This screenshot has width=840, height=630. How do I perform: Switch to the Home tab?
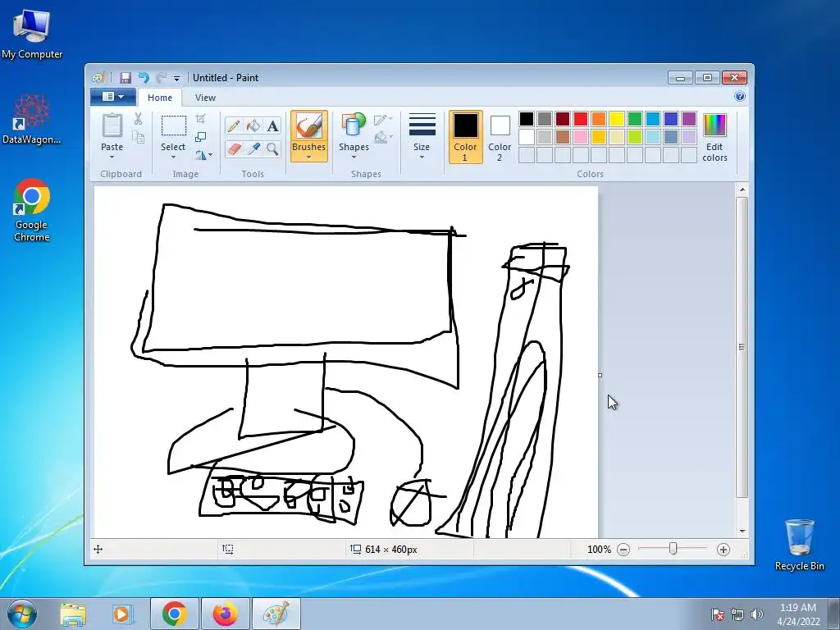tap(160, 98)
